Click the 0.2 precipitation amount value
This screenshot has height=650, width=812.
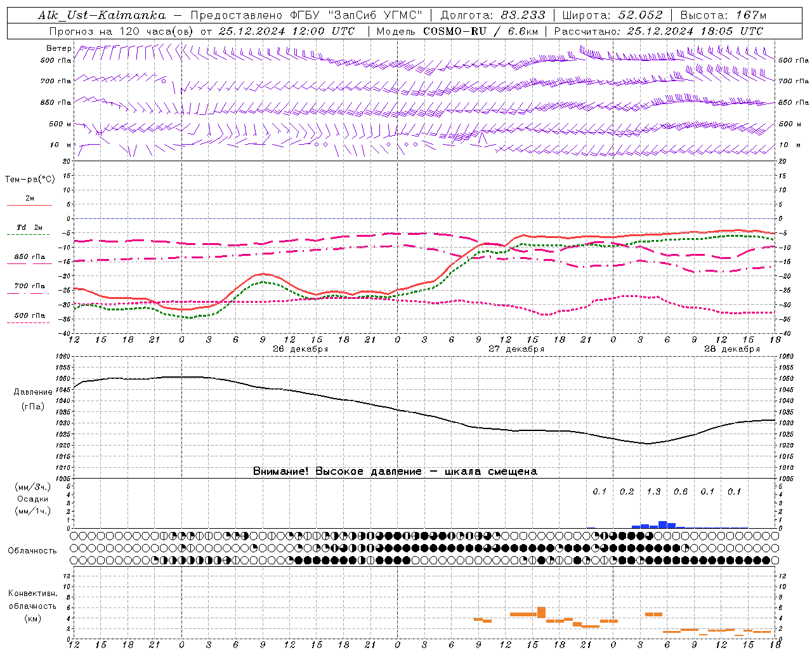tap(627, 491)
